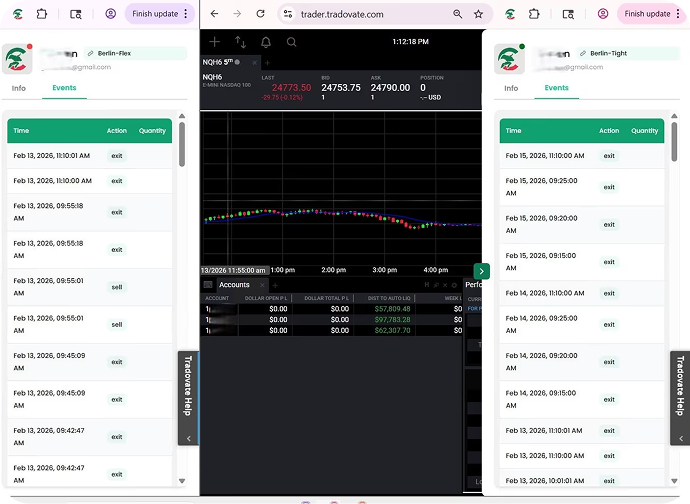Click the add widget plus icon in Tradovate toolbar
690x504 pixels.
(214, 42)
